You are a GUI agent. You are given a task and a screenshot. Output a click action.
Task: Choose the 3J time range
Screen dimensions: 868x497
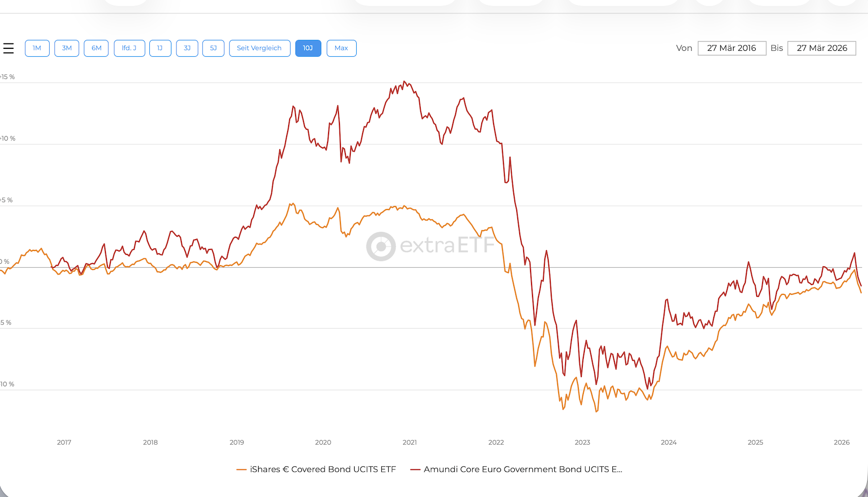(187, 48)
